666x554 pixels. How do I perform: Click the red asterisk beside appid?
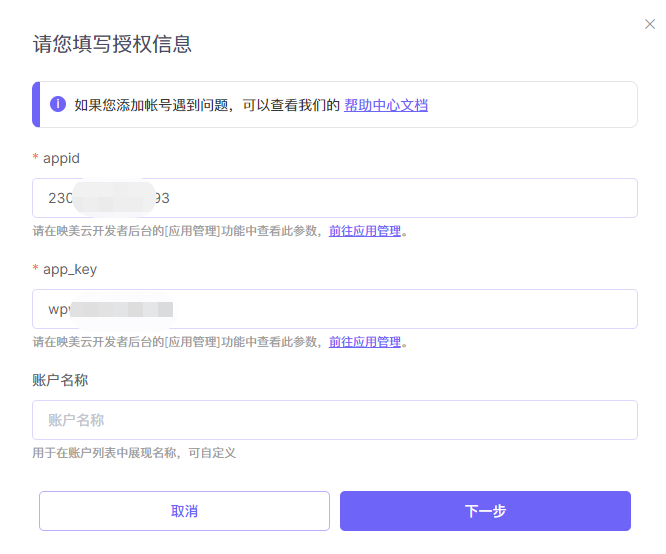click(36, 159)
